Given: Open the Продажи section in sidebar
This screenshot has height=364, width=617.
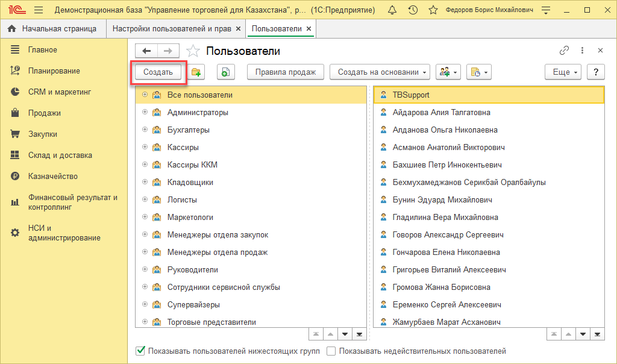Looking at the screenshot, I should [44, 113].
